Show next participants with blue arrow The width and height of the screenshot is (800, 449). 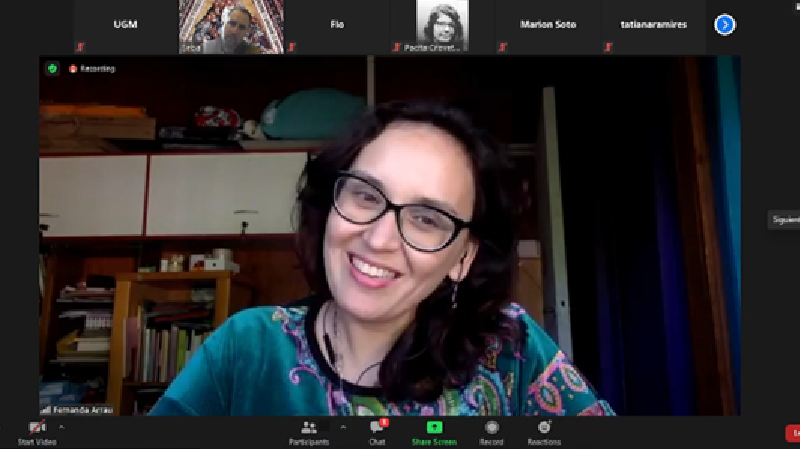724,24
